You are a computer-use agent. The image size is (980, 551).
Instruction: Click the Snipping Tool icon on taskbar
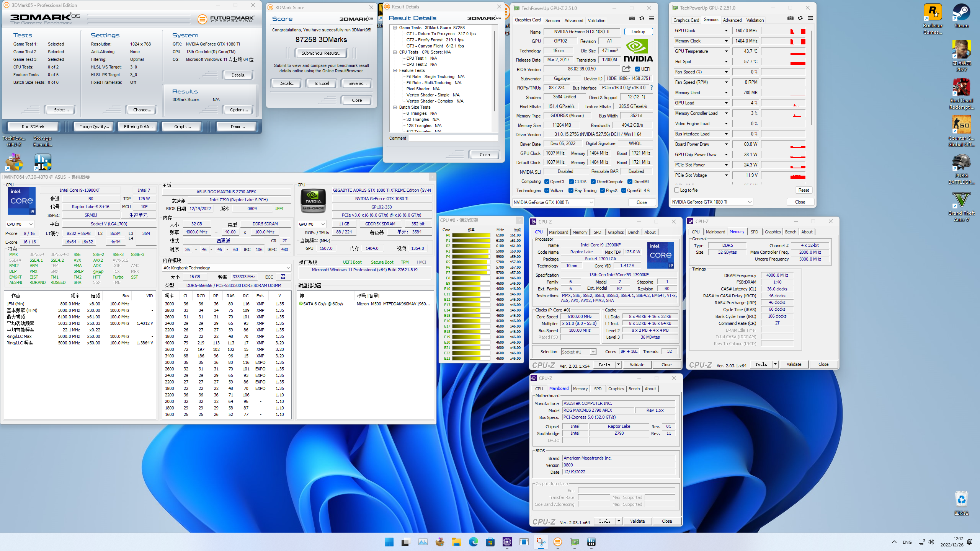[541, 542]
